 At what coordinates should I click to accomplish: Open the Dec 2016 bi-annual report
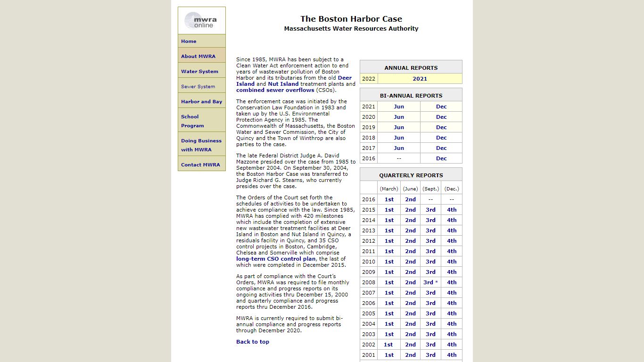pyautogui.click(x=441, y=158)
